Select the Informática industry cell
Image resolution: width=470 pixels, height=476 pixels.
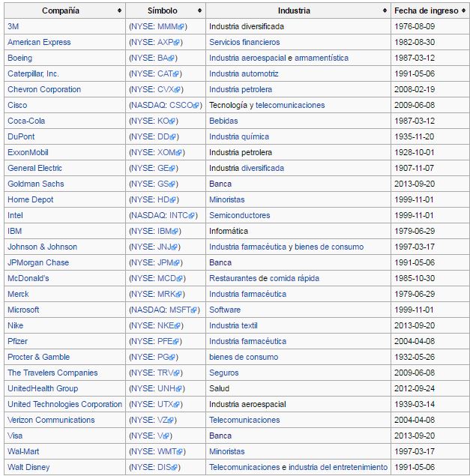point(229,231)
